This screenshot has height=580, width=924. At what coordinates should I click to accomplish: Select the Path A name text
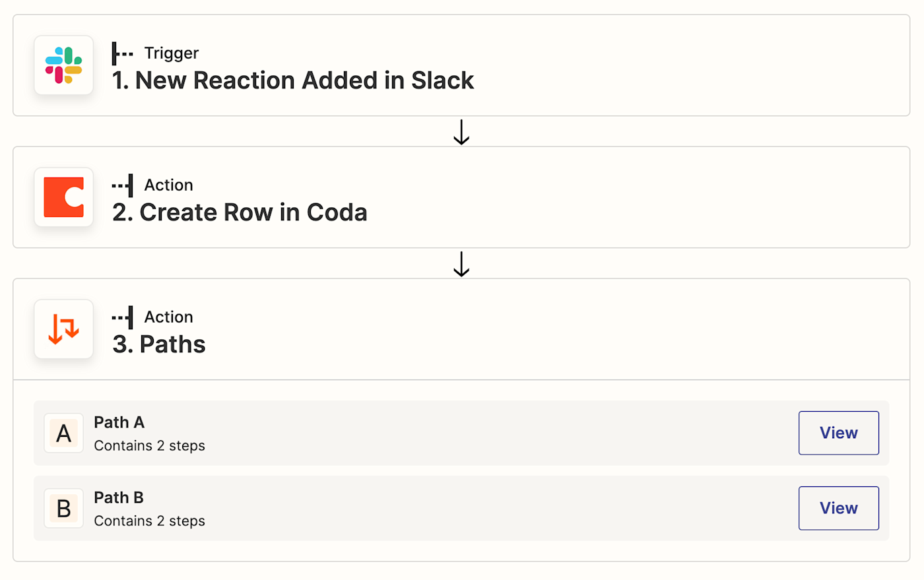point(119,422)
